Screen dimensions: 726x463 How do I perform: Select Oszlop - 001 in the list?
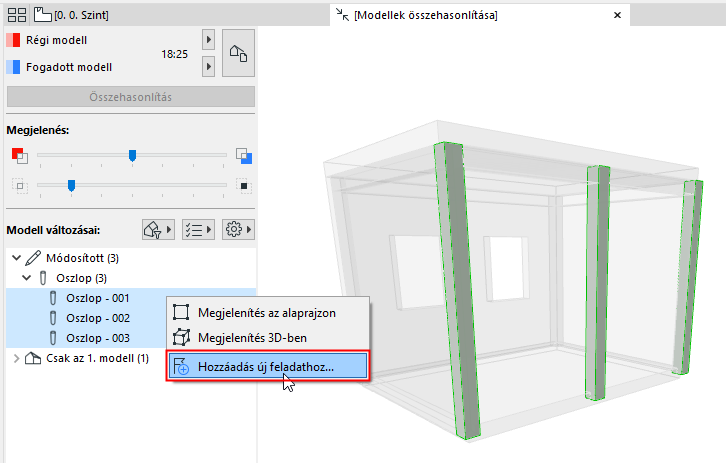click(x=98, y=298)
